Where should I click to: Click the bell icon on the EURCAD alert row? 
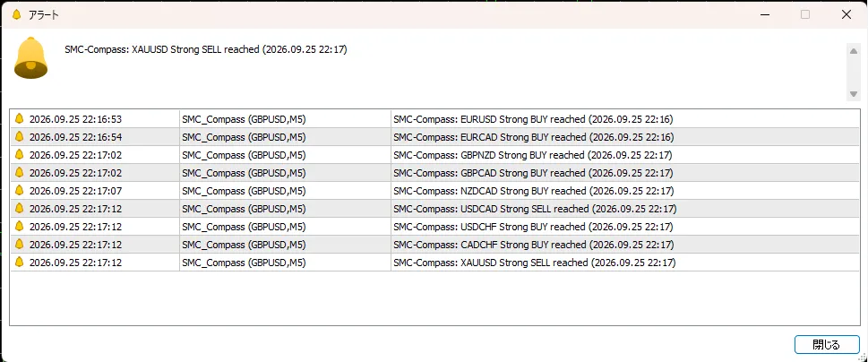[20, 137]
